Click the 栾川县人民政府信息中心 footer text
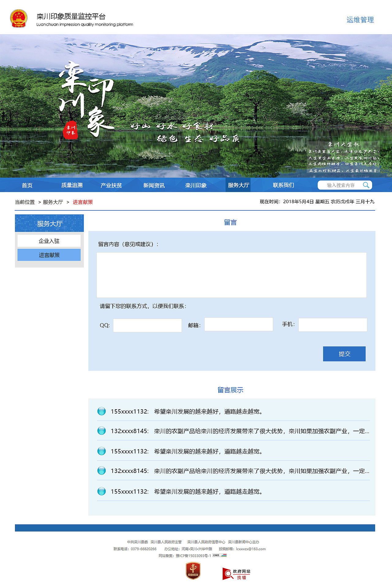The width and height of the screenshot is (392, 582). [206, 542]
